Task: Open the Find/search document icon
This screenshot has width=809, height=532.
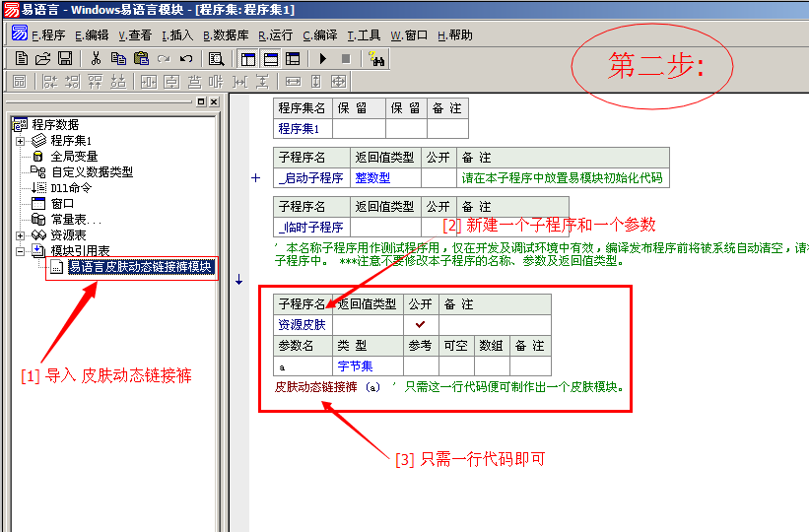Action: (x=216, y=59)
